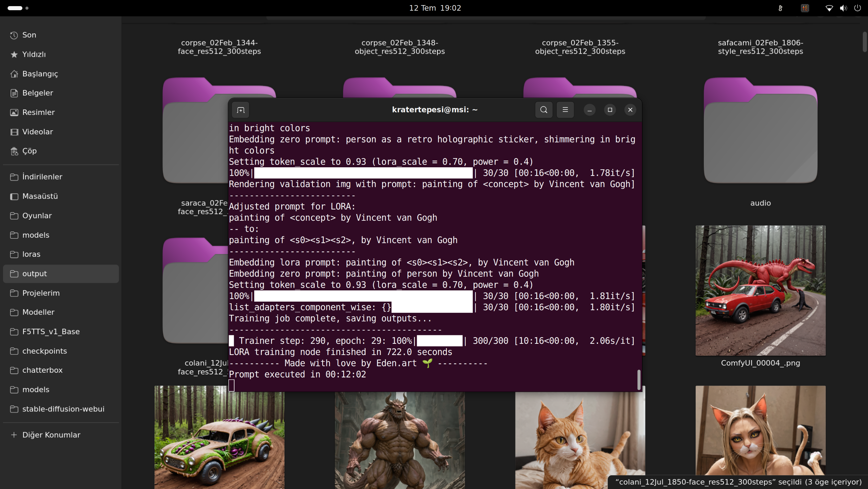This screenshot has height=489, width=868.
Task: Open Masaüstü in the sidebar
Action: click(x=61, y=196)
